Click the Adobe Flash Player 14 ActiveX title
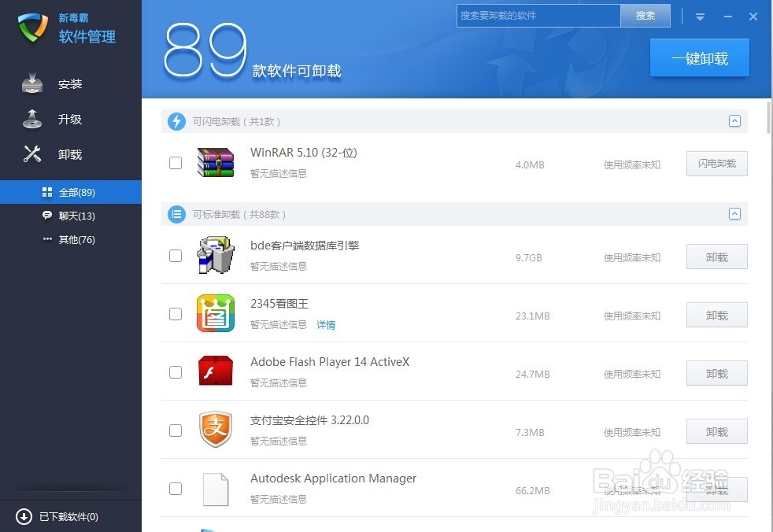 pos(330,362)
